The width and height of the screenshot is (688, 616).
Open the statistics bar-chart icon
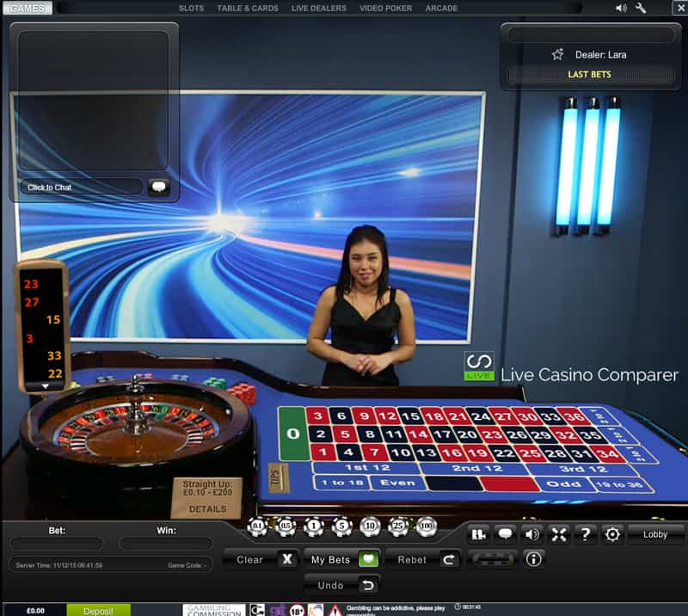coord(478,534)
